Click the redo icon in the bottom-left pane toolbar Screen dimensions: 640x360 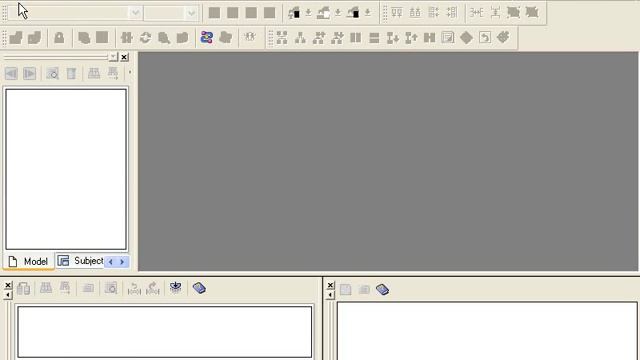(153, 288)
